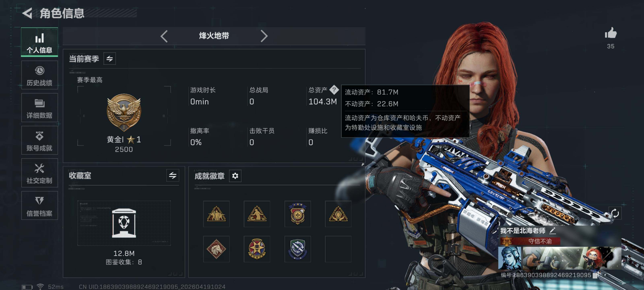Switch to the next game mode
644x290 pixels.
pyautogui.click(x=264, y=36)
